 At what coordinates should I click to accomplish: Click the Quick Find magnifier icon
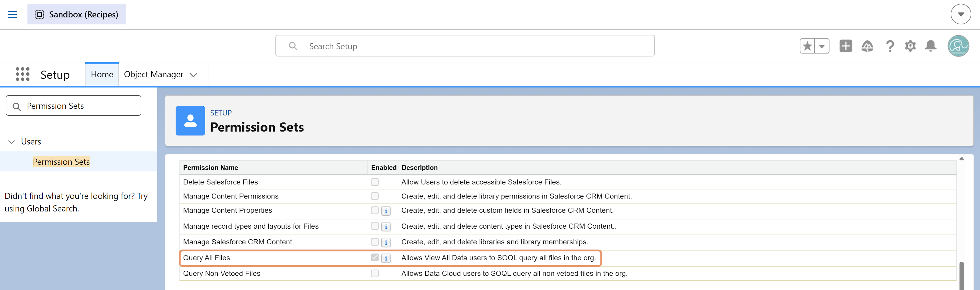(17, 107)
